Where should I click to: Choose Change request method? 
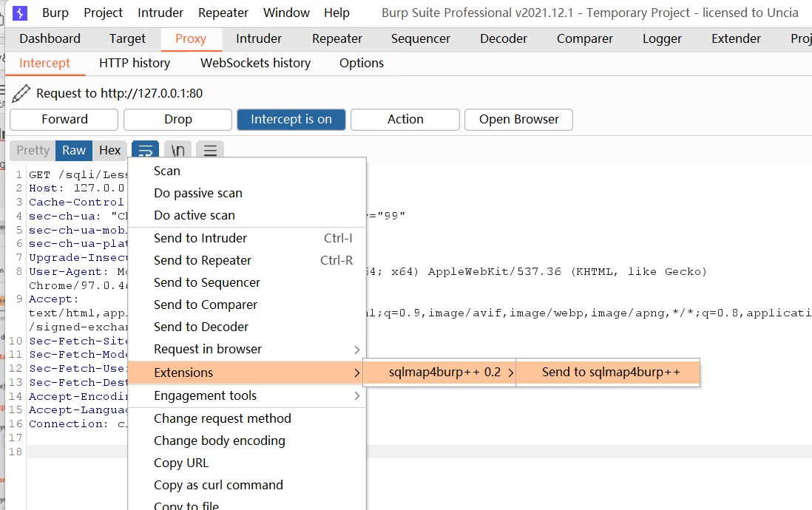pyautogui.click(x=247, y=419)
